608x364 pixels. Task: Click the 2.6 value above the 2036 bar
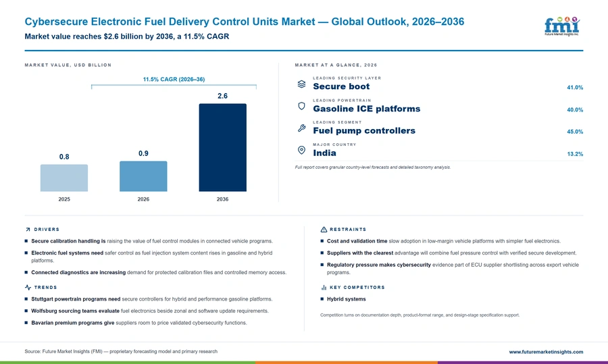coord(222,96)
